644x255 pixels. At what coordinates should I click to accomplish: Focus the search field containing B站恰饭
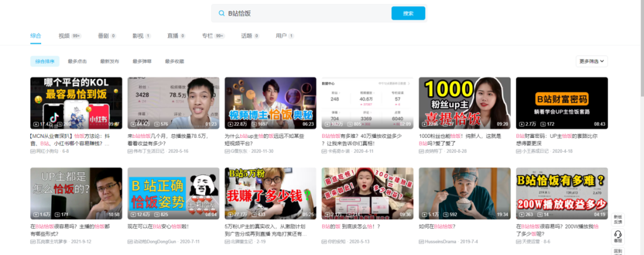tap(308, 13)
